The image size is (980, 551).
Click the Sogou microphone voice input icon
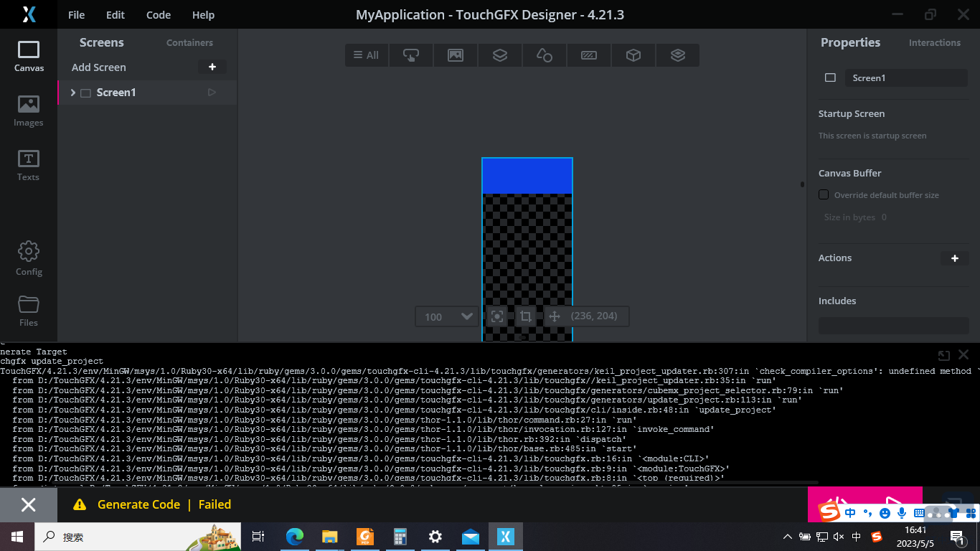pos(903,513)
